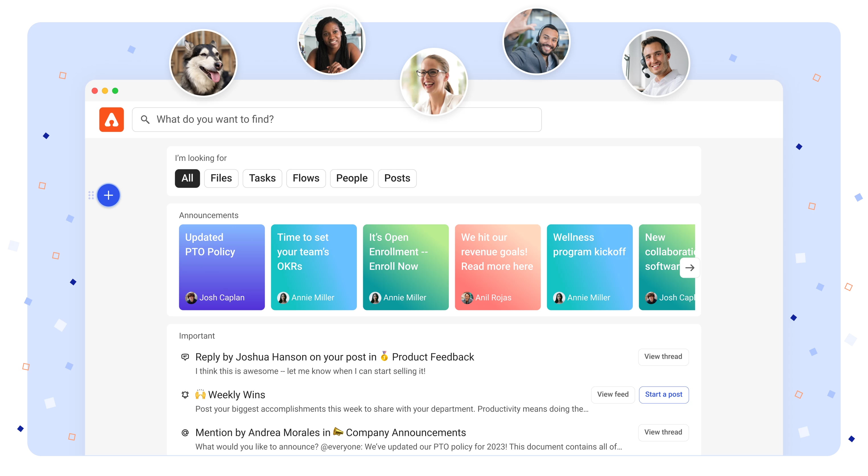The width and height of the screenshot is (868, 476).
Task: Click the mention icon on Andrea Morales item
Action: tap(185, 433)
